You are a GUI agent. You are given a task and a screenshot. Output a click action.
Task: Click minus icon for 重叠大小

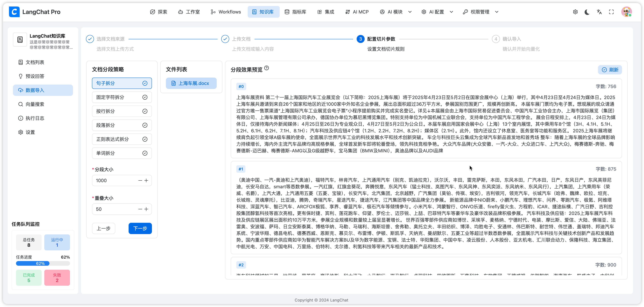(140, 209)
